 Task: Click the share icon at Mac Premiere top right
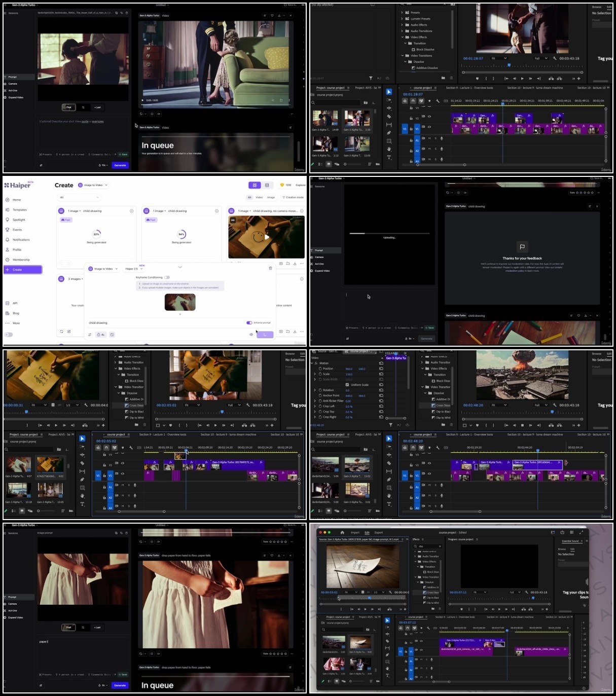tap(562, 532)
